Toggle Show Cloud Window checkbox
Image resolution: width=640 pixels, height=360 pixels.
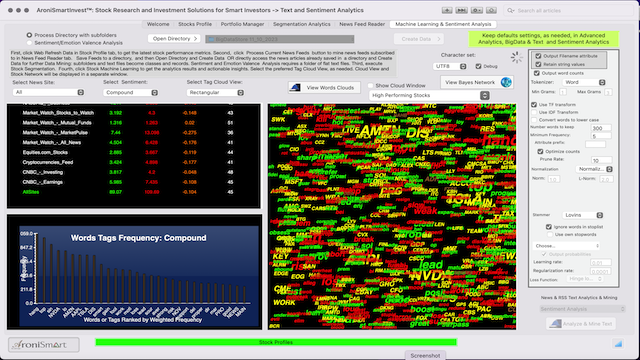point(371,85)
